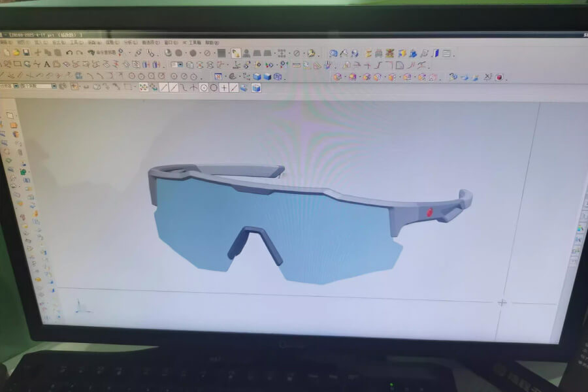Viewport: 588px width, 392px height.
Task: Click the Undo arrow icon
Action: point(69,52)
